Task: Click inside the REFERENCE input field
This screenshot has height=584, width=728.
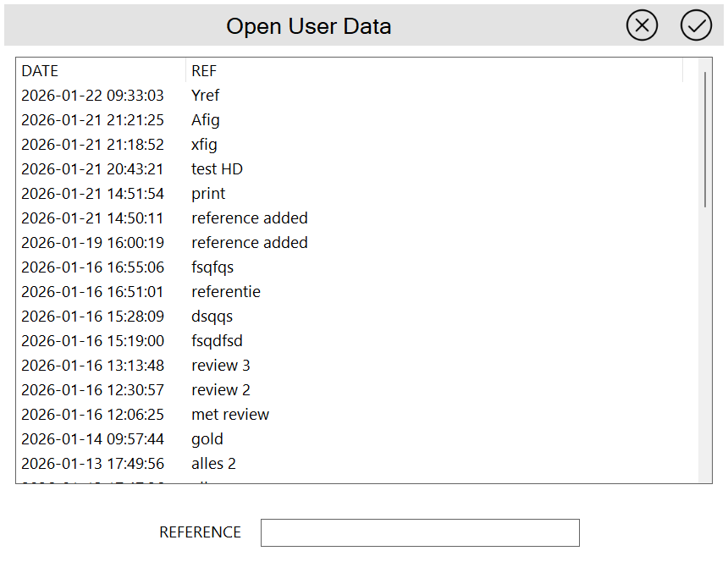Action: [420, 532]
